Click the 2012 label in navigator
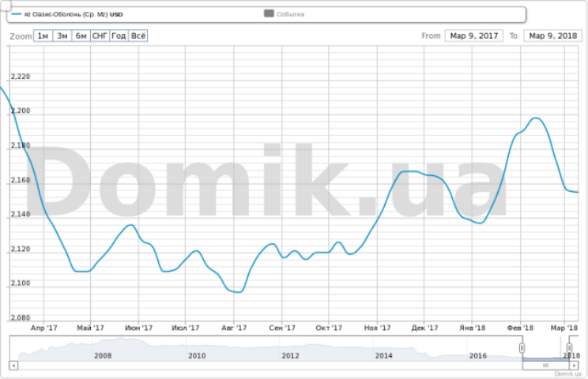588x379 pixels. pyautogui.click(x=290, y=355)
